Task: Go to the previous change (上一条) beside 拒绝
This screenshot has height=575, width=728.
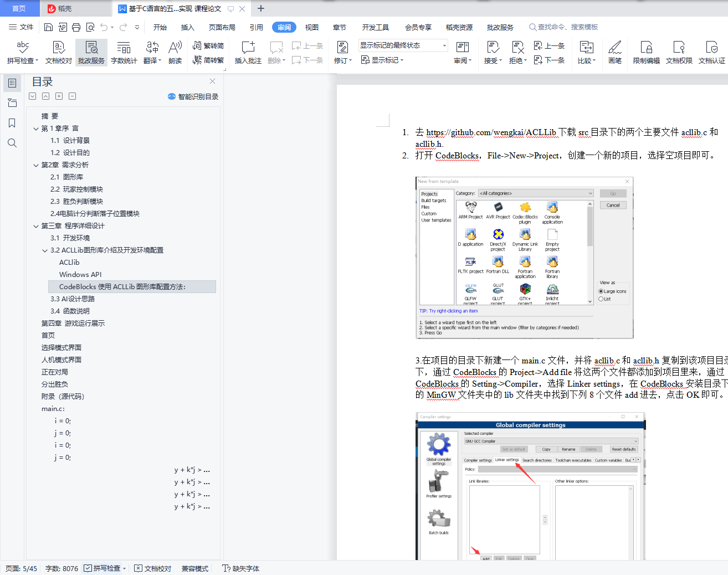Action: [549, 46]
